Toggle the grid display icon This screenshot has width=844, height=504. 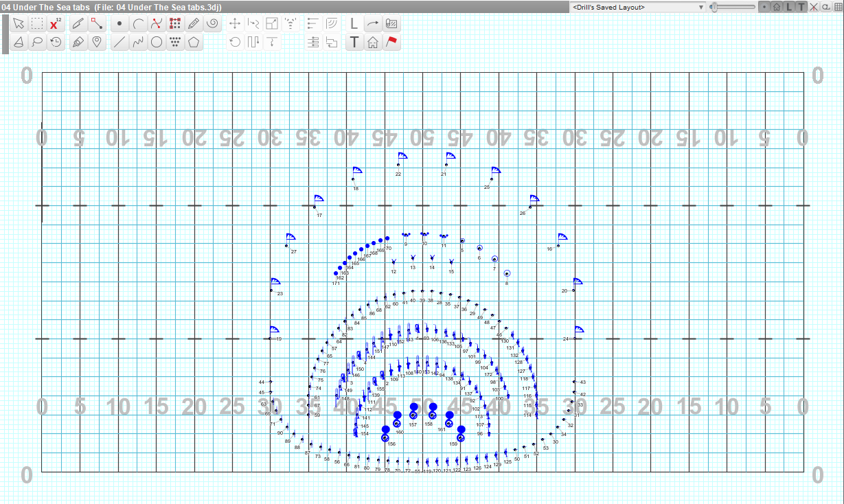pos(838,7)
